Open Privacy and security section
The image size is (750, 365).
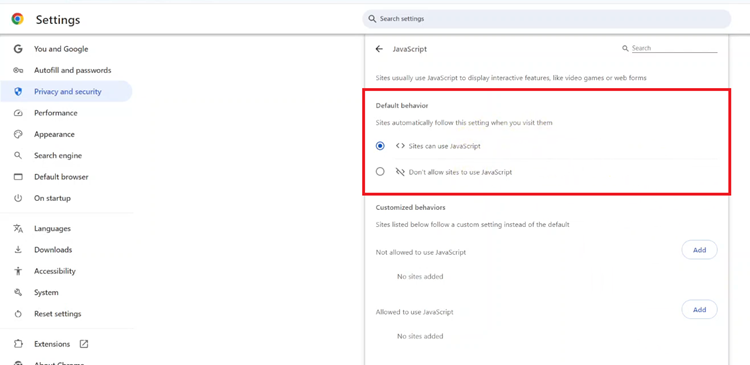pos(66,91)
